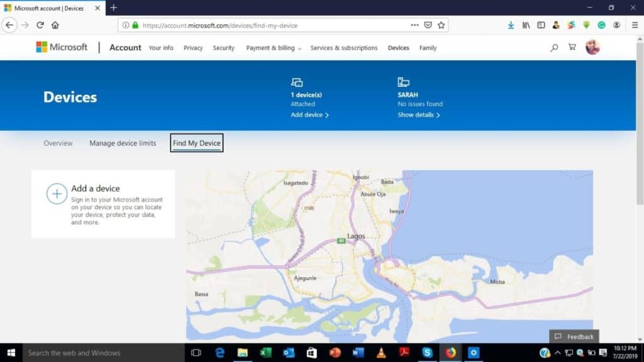Open the Firefox library icon
Viewport: 644px width, 362px height.
tap(526, 25)
